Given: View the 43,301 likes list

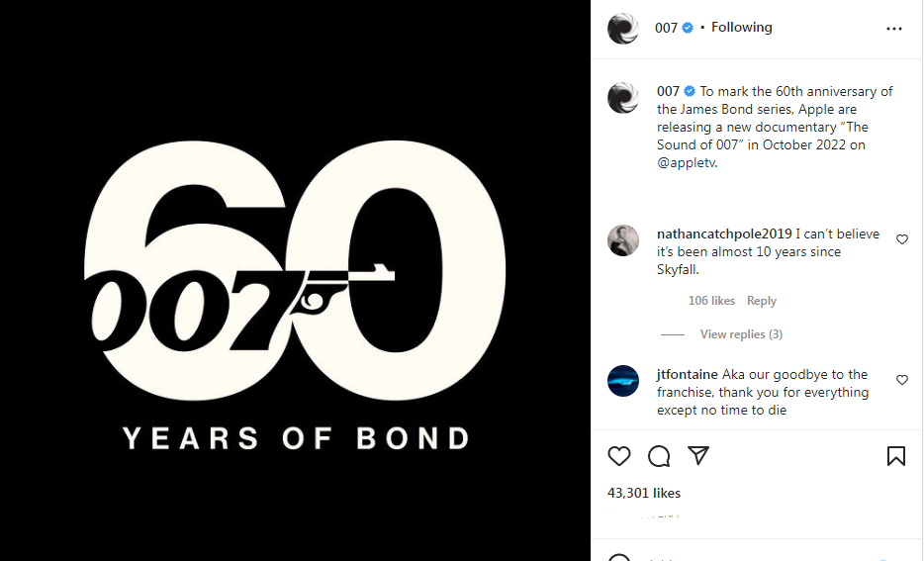Looking at the screenshot, I should (x=644, y=493).
